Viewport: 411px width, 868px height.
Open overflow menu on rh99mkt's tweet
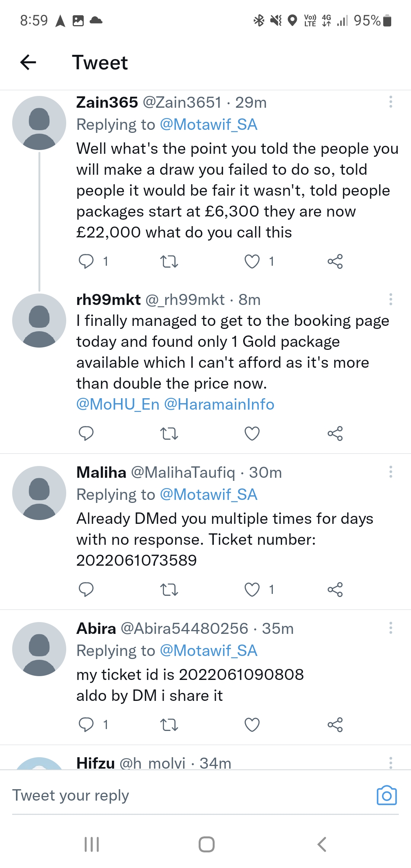click(390, 300)
